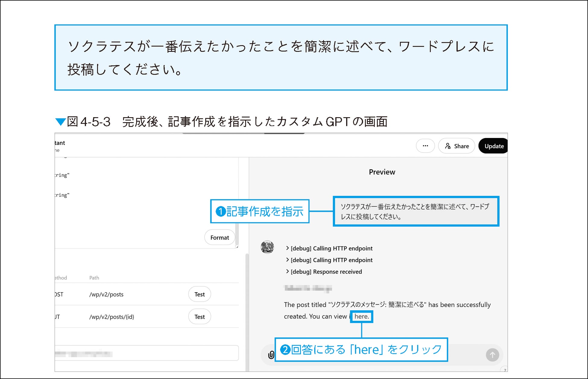Click the /wp/v2/posts path text
Image resolution: width=588 pixels, height=379 pixels.
pos(106,294)
